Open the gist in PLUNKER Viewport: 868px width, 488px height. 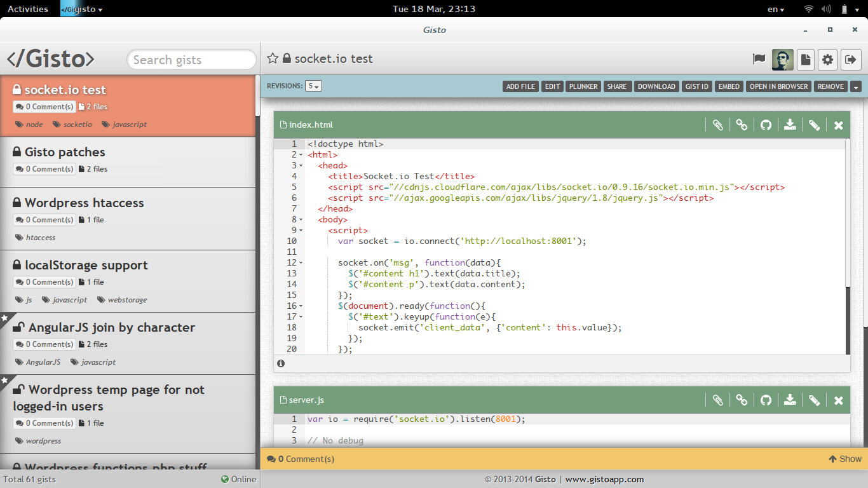(x=583, y=86)
